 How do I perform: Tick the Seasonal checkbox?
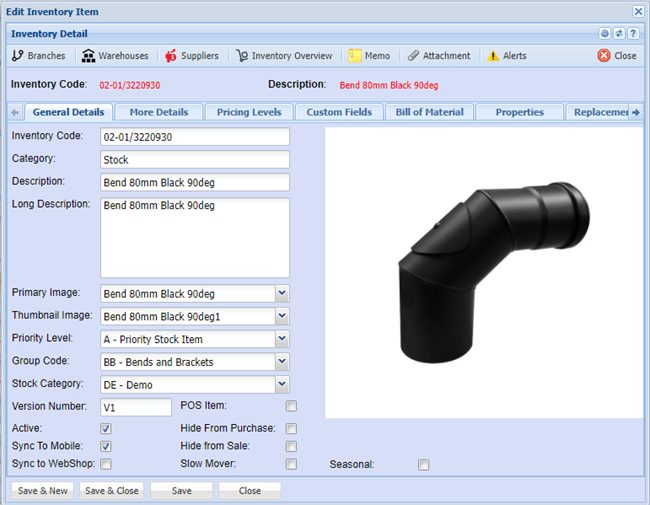424,464
